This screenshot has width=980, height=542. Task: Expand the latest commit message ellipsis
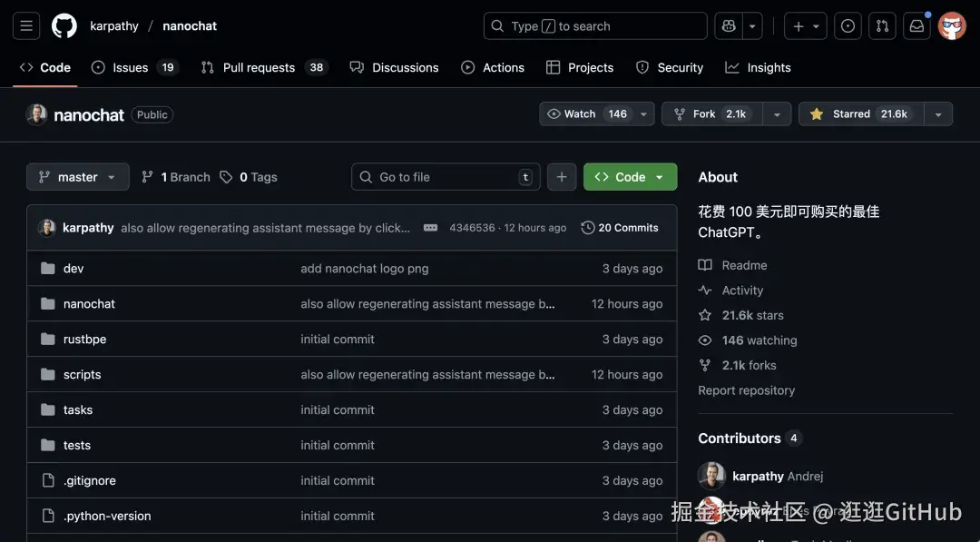(x=430, y=228)
